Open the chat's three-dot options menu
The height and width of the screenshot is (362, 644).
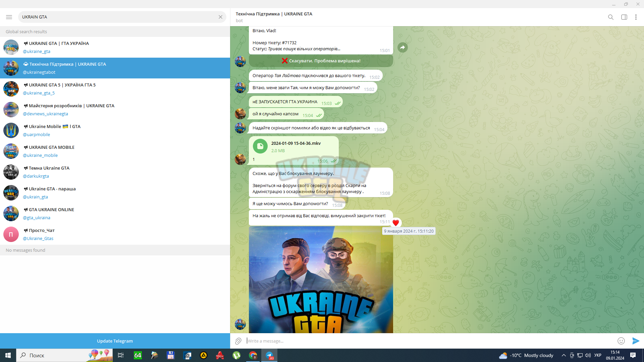pos(636,17)
